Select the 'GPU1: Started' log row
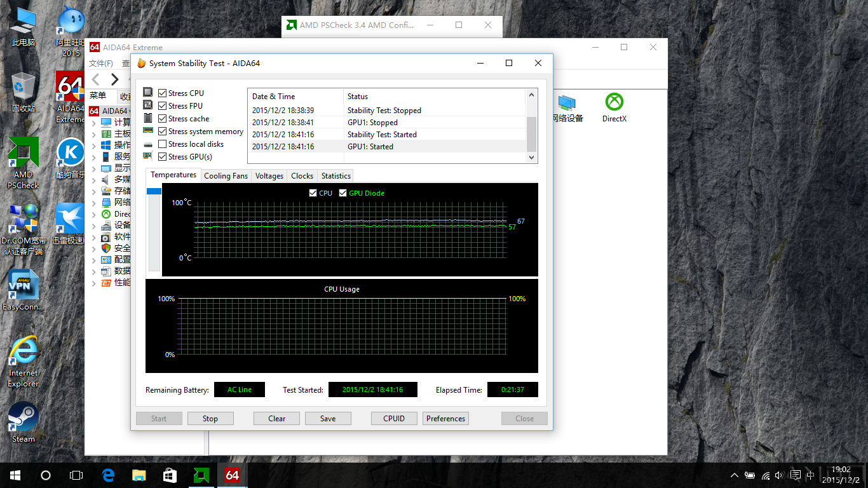Screen dimensions: 868x488 tap(387, 147)
